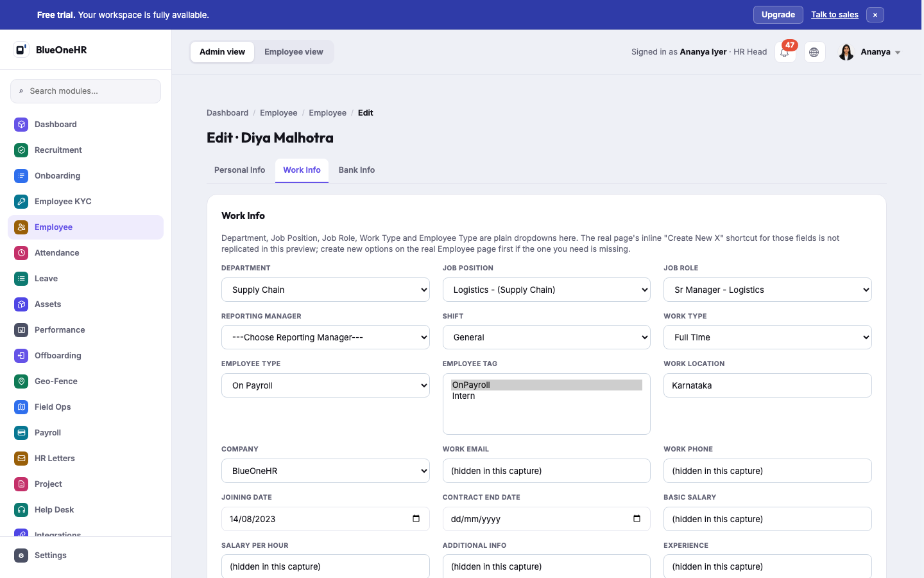The height and width of the screenshot is (578, 924).
Task: Open the Attendance clock icon
Action: [x=21, y=253]
